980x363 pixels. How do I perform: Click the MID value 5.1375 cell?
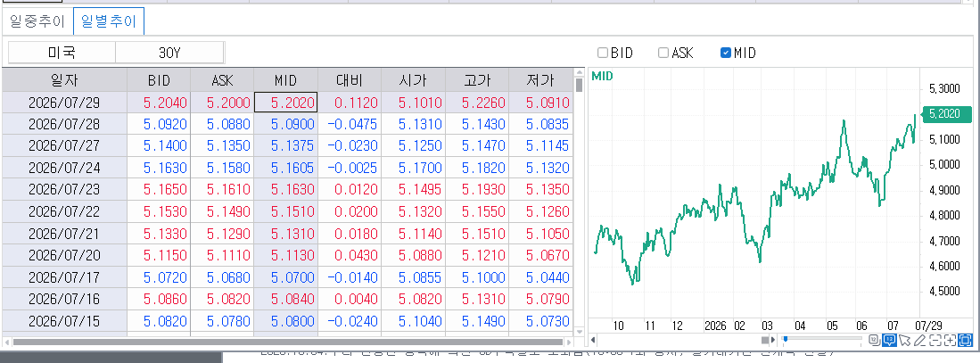(x=285, y=146)
